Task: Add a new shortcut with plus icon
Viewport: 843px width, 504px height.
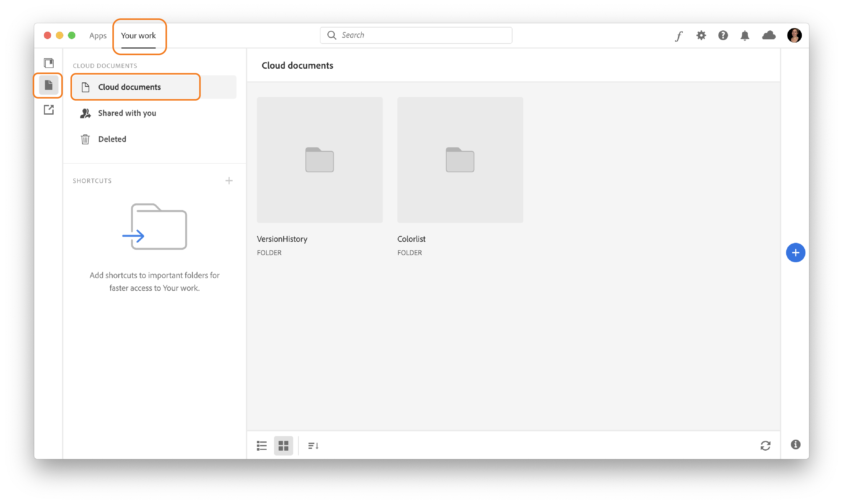Action: pos(229,180)
